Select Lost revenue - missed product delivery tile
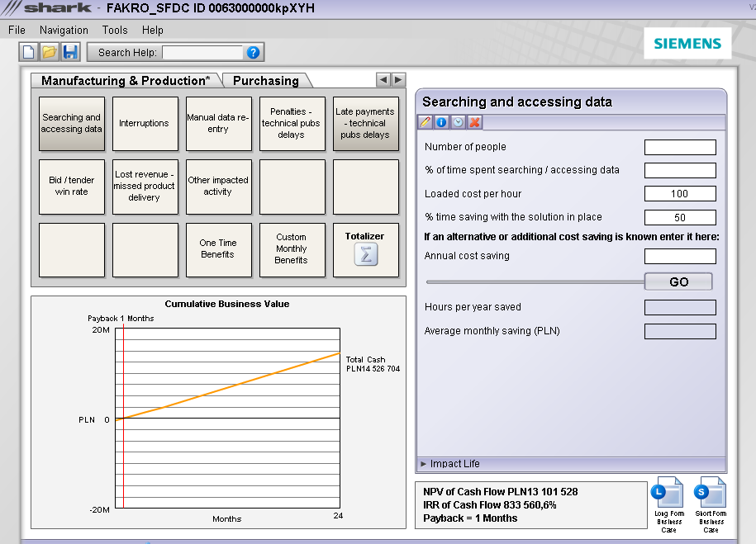The width and height of the screenshot is (756, 544). click(x=145, y=187)
